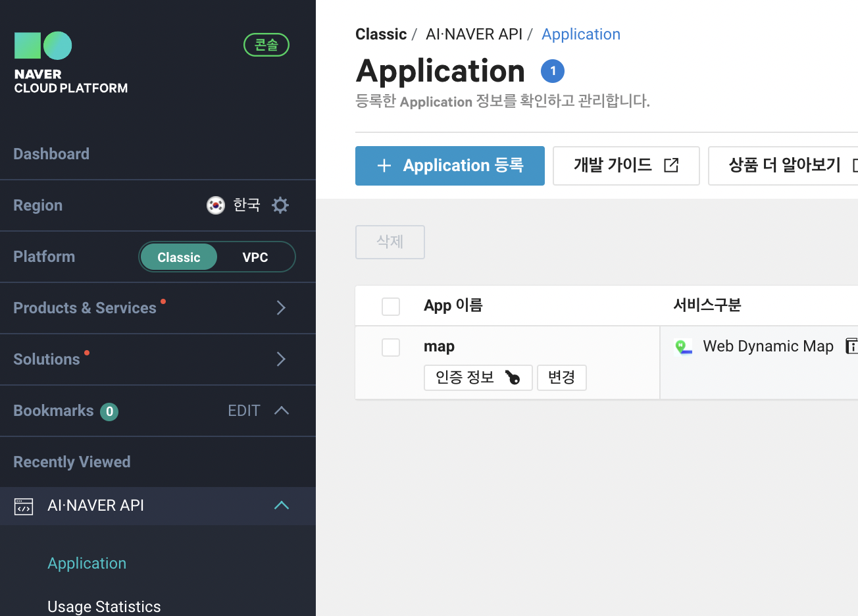Open the Application sidebar submenu
Screen dimensions: 858x616
point(87,563)
